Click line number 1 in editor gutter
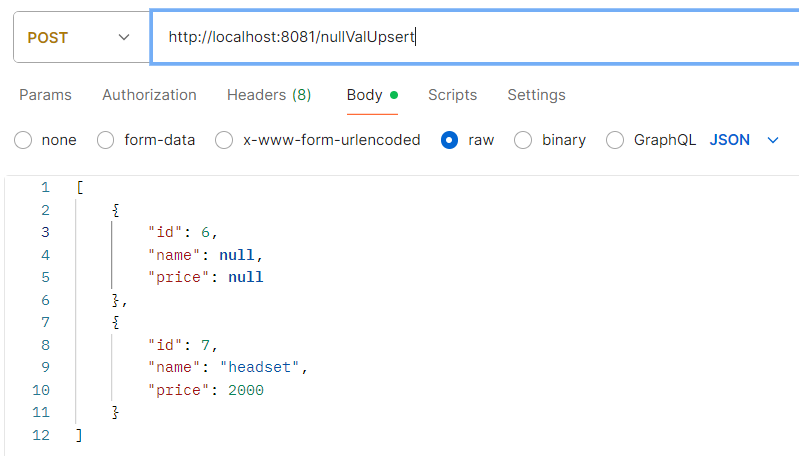The width and height of the screenshot is (799, 456). tap(45, 188)
